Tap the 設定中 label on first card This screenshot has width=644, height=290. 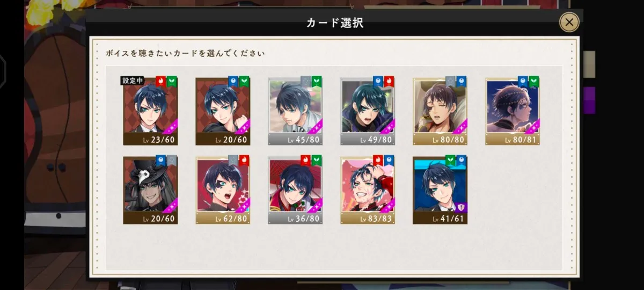pyautogui.click(x=133, y=81)
